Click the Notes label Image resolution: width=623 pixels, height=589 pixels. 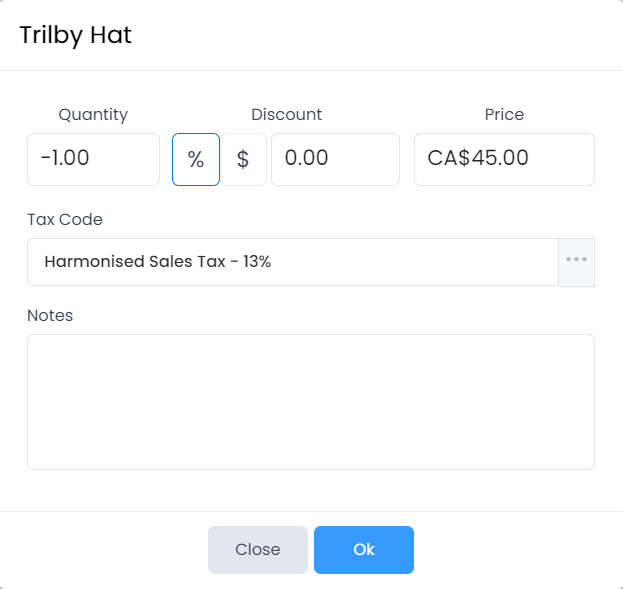pyautogui.click(x=50, y=315)
